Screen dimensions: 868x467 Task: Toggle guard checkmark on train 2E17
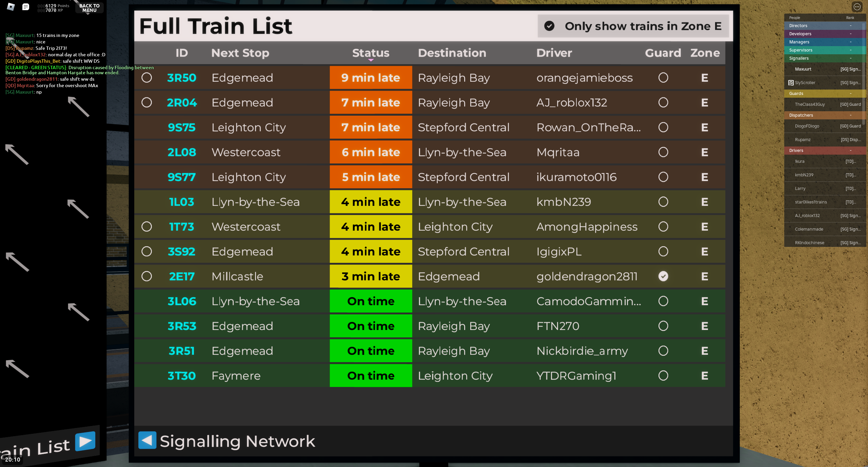[663, 276]
